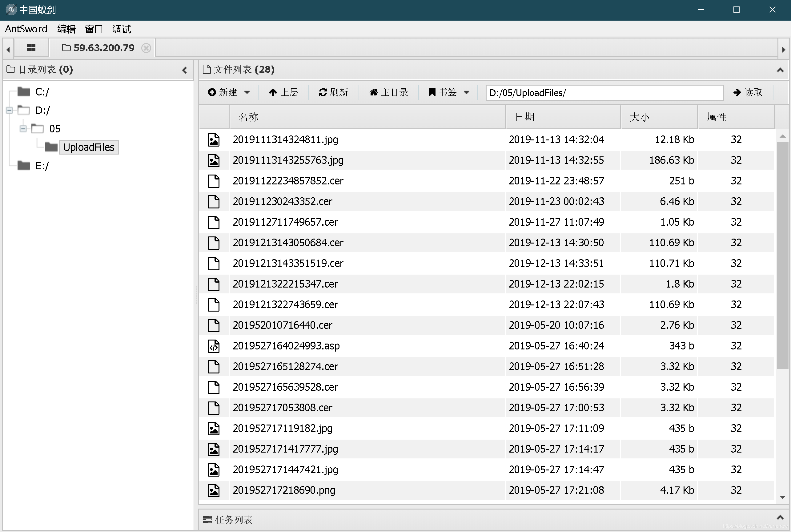Select file name 201952717218690.png
The height and width of the screenshot is (532, 791).
point(284,490)
